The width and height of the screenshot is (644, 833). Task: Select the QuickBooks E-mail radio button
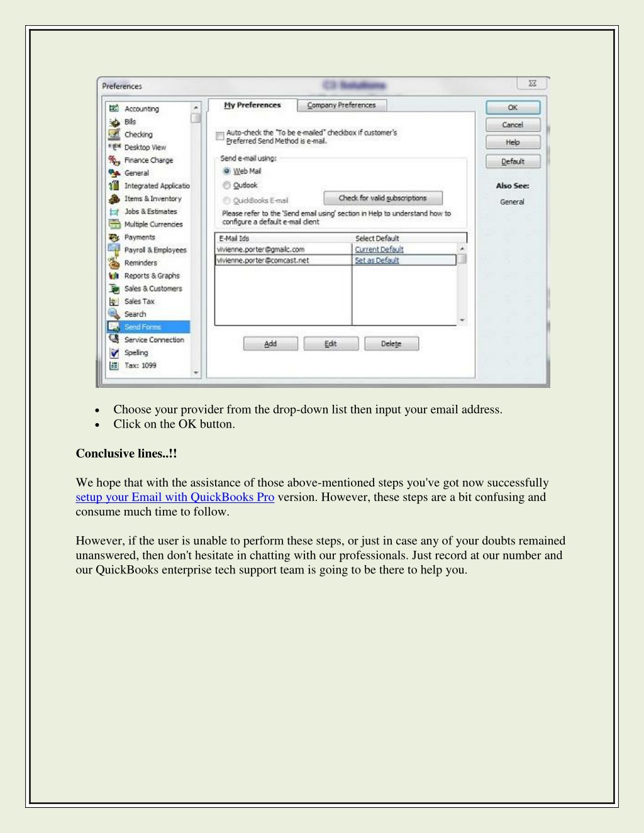(x=226, y=201)
